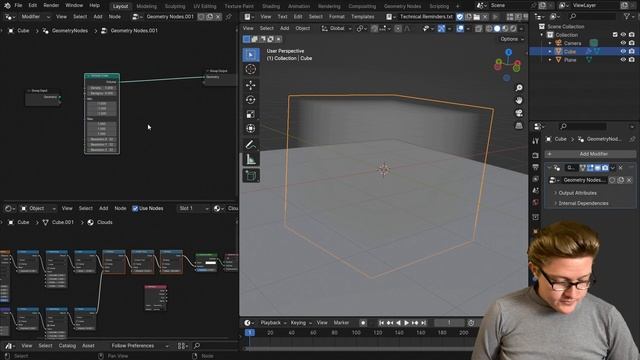640x360 pixels.
Task: Open the Window menu
Action: (74, 5)
